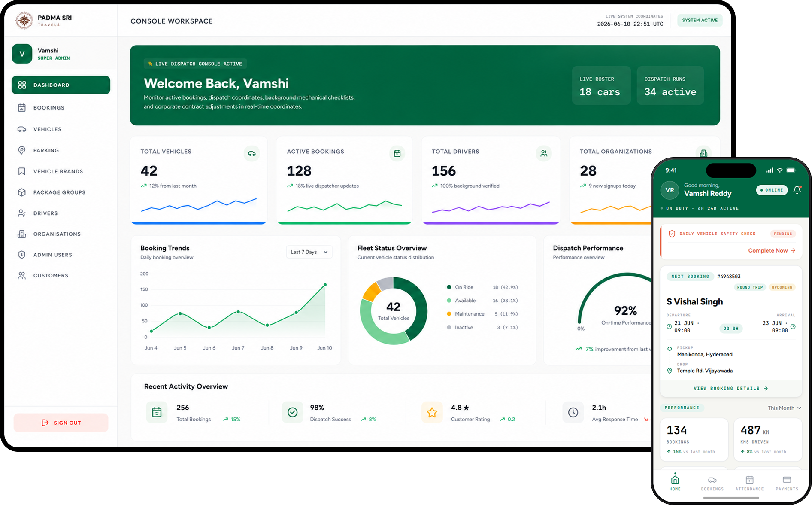Image resolution: width=812 pixels, height=505 pixels.
Task: Switch to Bookings tab in phone app
Action: point(712,483)
